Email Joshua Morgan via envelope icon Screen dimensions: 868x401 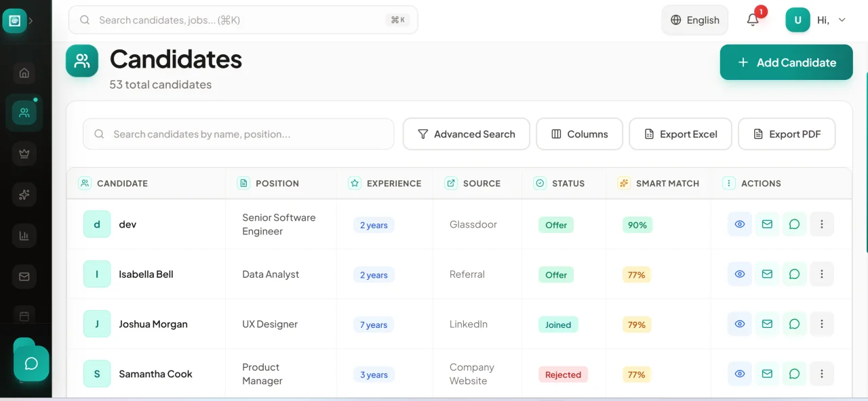[x=767, y=324]
